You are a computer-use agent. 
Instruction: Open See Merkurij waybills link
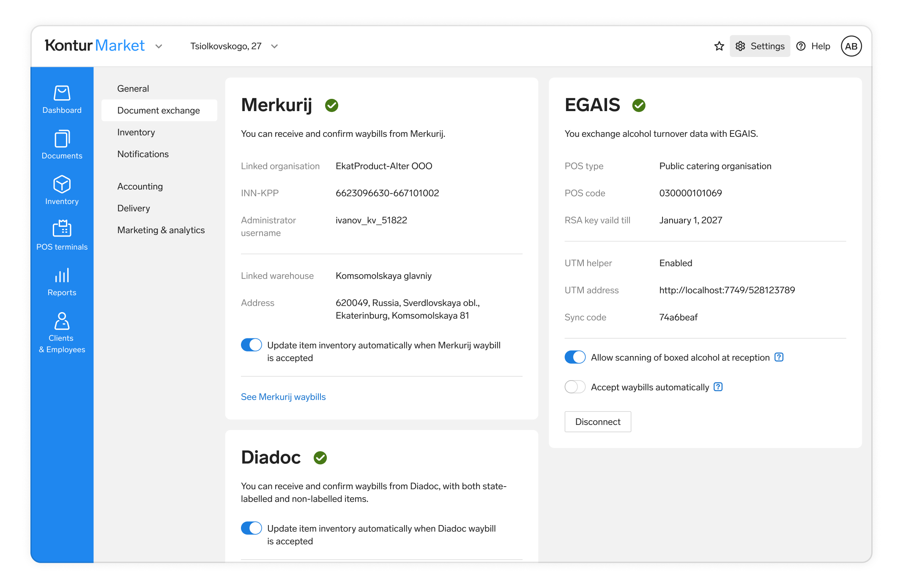point(283,396)
